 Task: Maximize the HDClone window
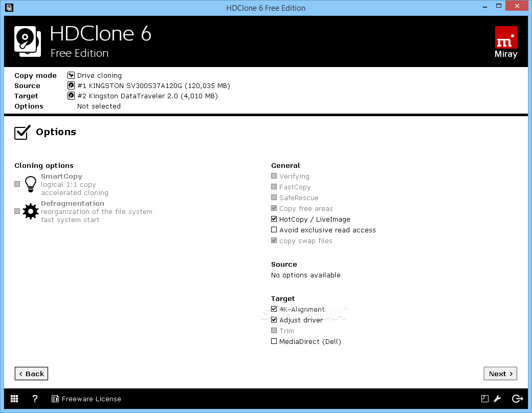pos(498,6)
